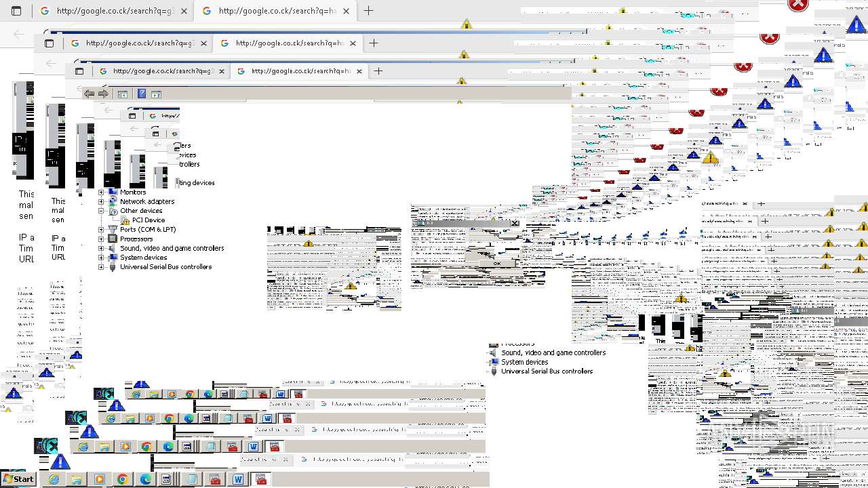Open the Start menu
This screenshot has width=868, height=488.
point(18,479)
